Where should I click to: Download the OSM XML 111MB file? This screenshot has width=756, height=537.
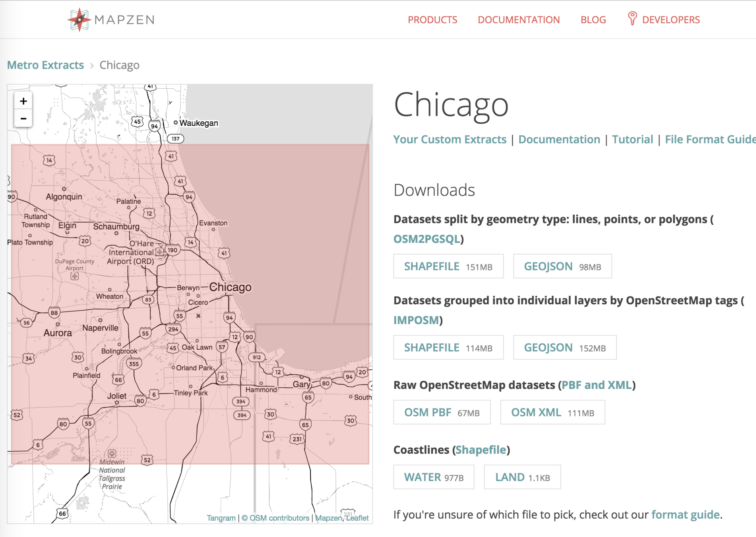[x=552, y=412]
